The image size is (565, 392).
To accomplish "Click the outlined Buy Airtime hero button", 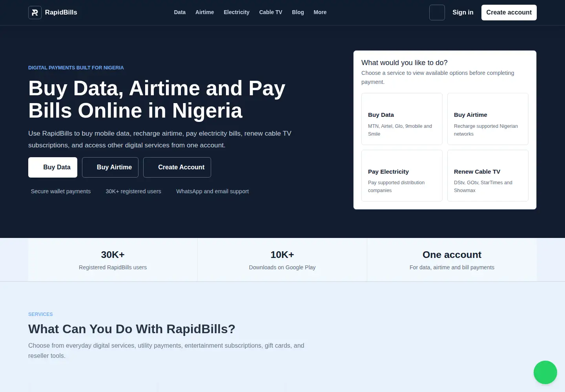I will 110,167.
